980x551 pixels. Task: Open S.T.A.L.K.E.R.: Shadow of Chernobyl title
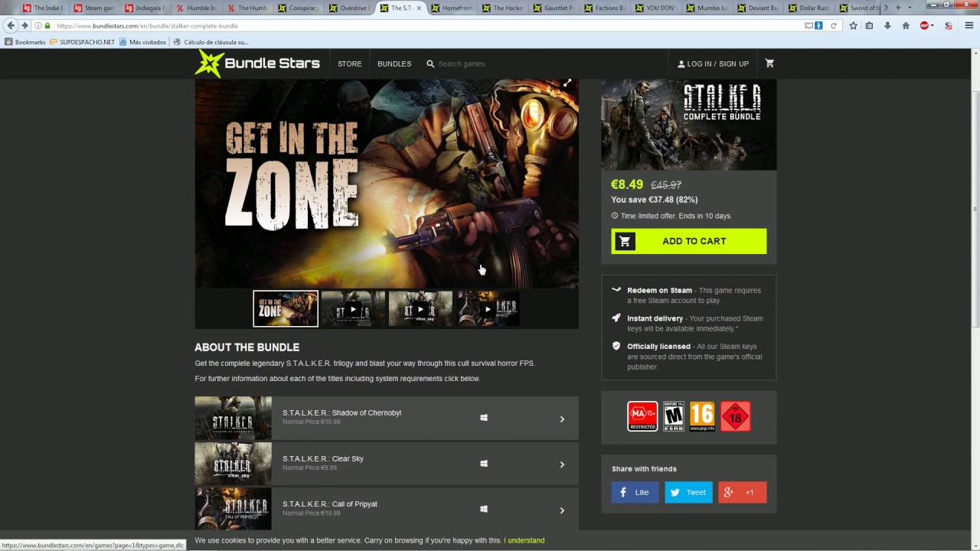(x=341, y=412)
